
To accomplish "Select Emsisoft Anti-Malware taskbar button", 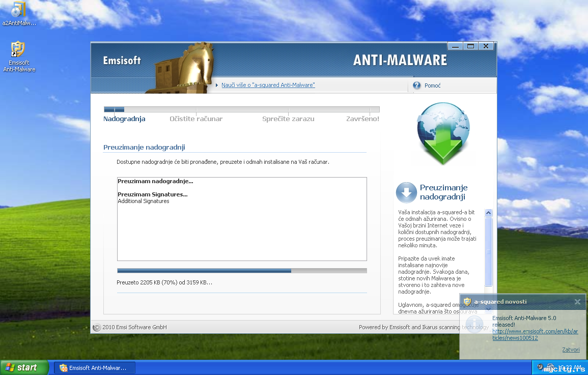I will 95,368.
